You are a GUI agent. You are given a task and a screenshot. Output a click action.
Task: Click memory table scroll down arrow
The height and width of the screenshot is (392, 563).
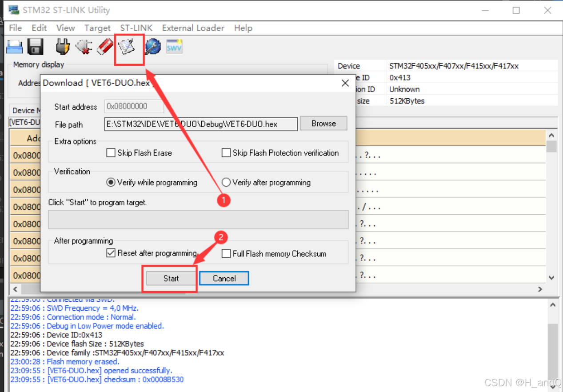[551, 278]
